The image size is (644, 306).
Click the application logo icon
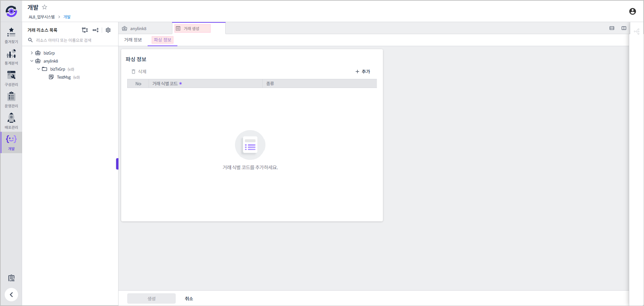point(11,11)
